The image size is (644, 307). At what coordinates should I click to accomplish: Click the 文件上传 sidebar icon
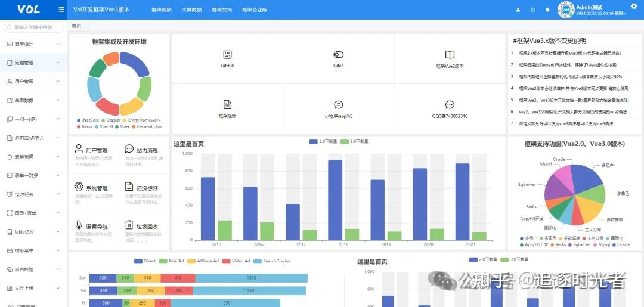point(10,288)
